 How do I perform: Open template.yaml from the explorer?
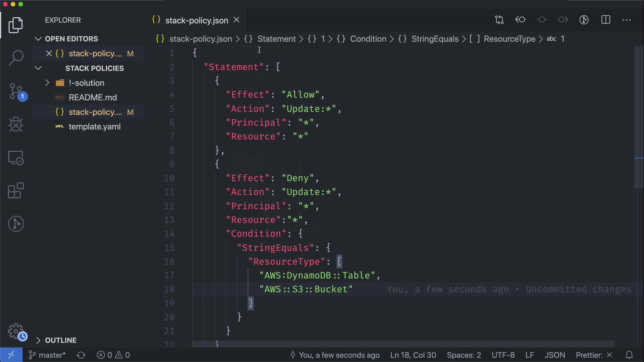tap(94, 127)
